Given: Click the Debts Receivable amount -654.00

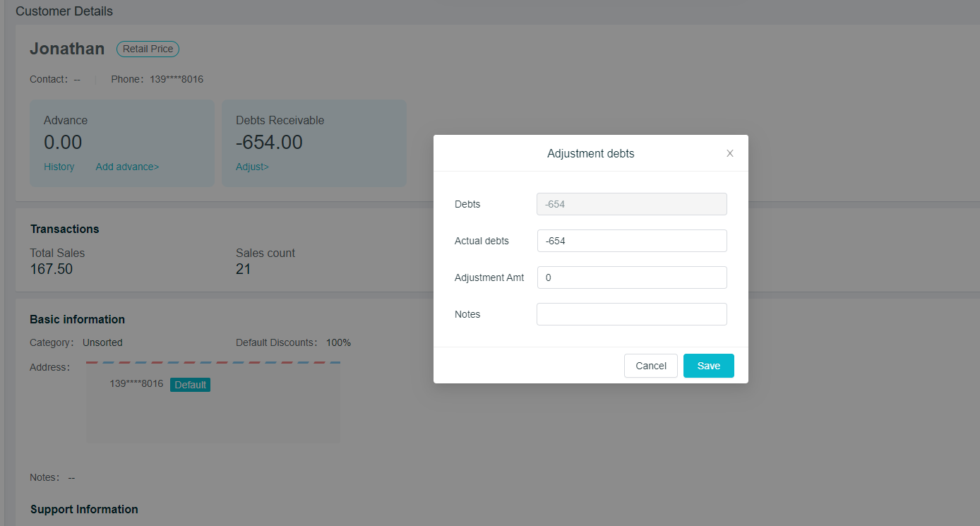Looking at the screenshot, I should (x=269, y=143).
